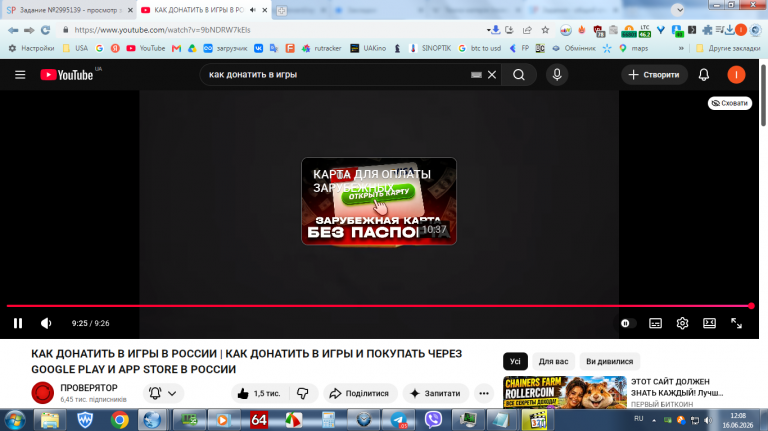Viewport: 768px width, 431px height.
Task: Open the YouTube guide hamburger menu
Action: [x=20, y=75]
